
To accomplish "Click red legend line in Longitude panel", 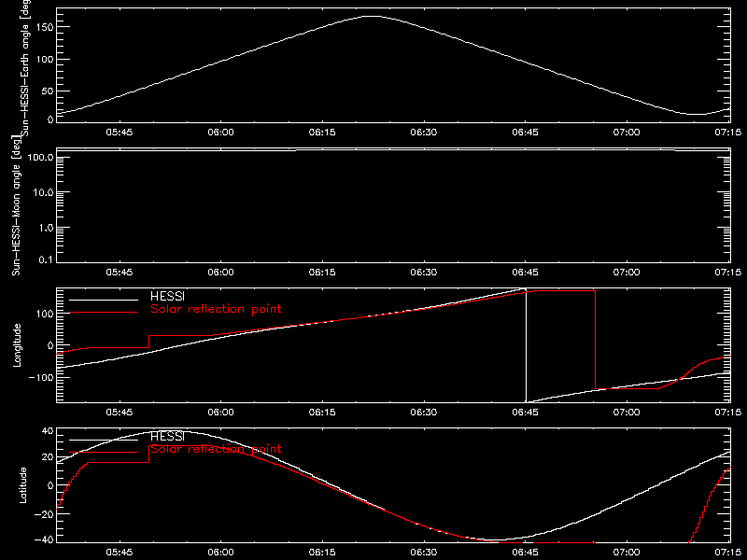I will click(x=104, y=313).
